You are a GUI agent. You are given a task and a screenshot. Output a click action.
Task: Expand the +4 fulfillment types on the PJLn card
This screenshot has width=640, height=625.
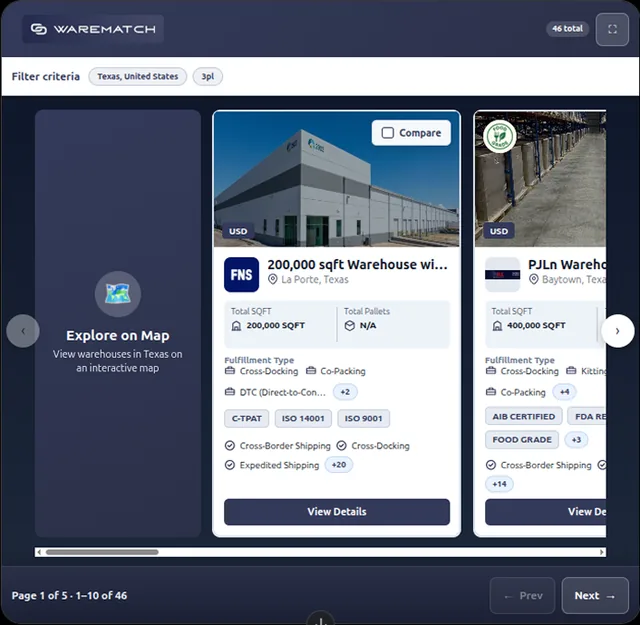pyautogui.click(x=564, y=392)
